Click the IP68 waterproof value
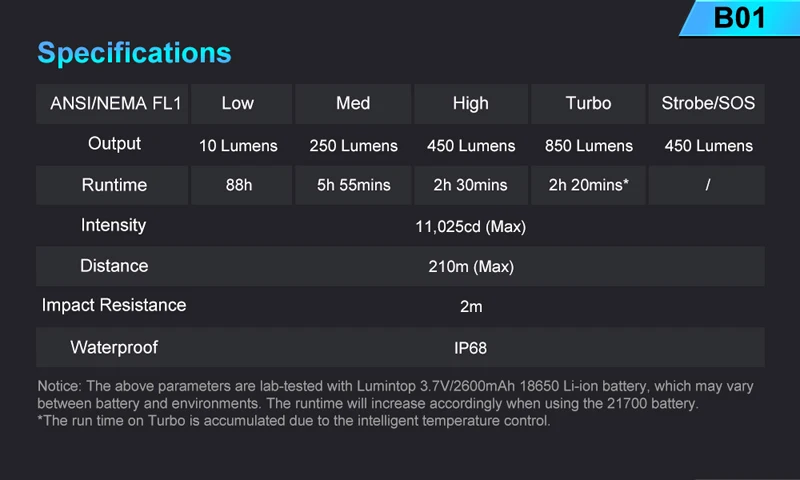The width and height of the screenshot is (800, 480). (x=470, y=348)
